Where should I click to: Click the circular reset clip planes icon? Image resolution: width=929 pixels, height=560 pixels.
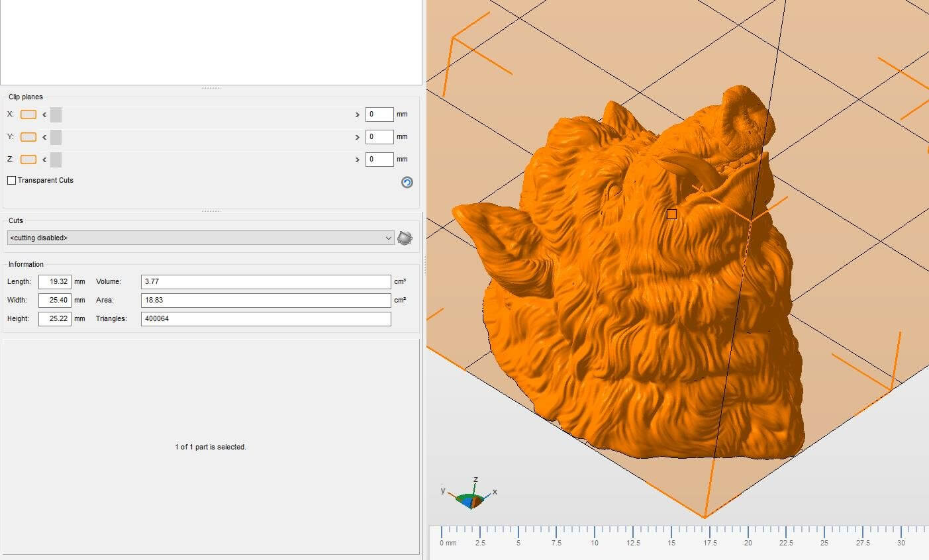click(407, 182)
